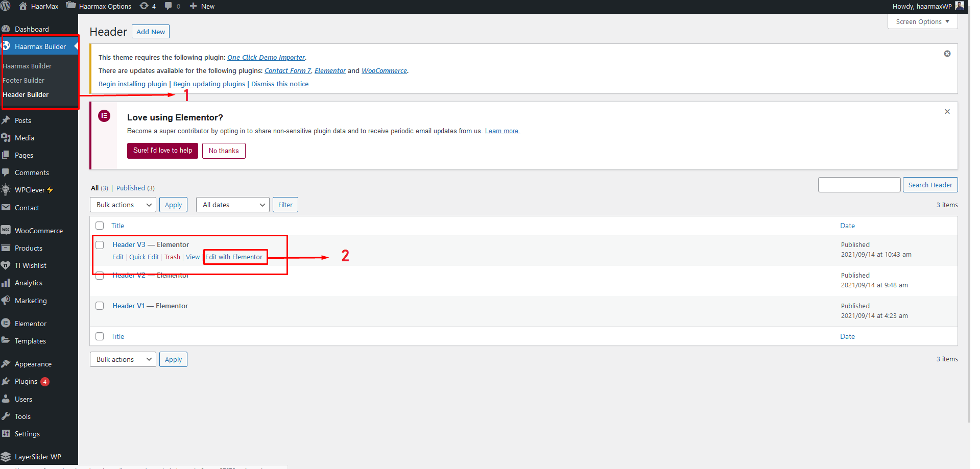The width and height of the screenshot is (980, 469).
Task: Open the HaarMax site home icon
Action: click(23, 6)
